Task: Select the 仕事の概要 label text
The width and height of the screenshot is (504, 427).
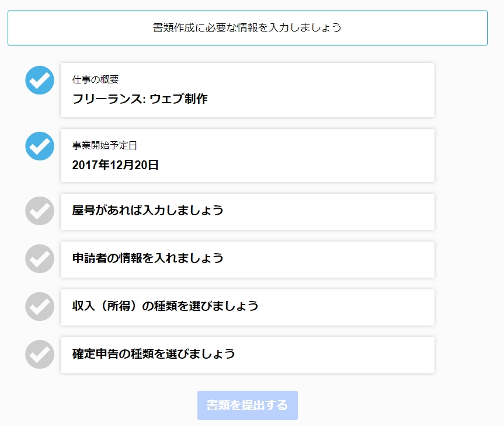Action: click(x=95, y=79)
